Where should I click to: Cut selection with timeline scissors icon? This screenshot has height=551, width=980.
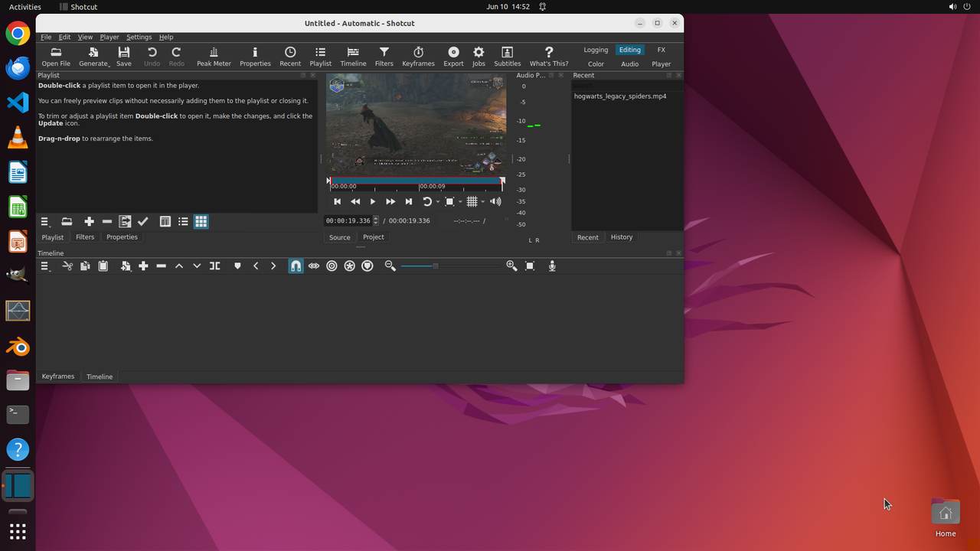point(67,266)
